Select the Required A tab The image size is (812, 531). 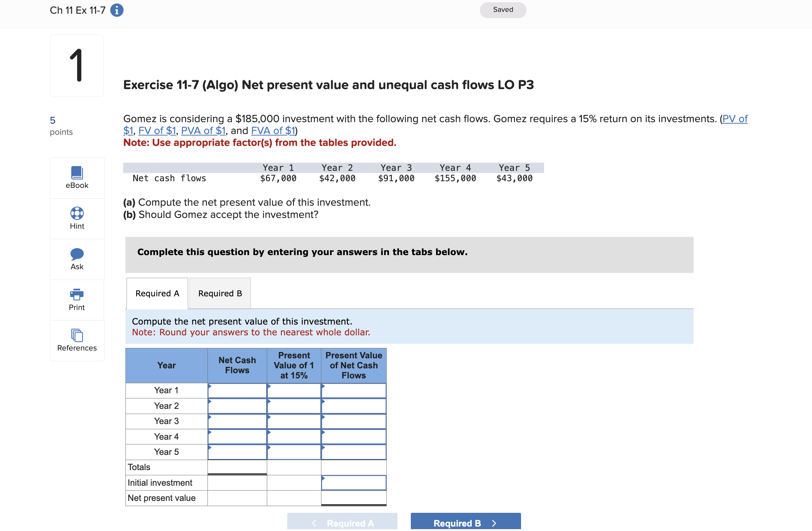[157, 293]
